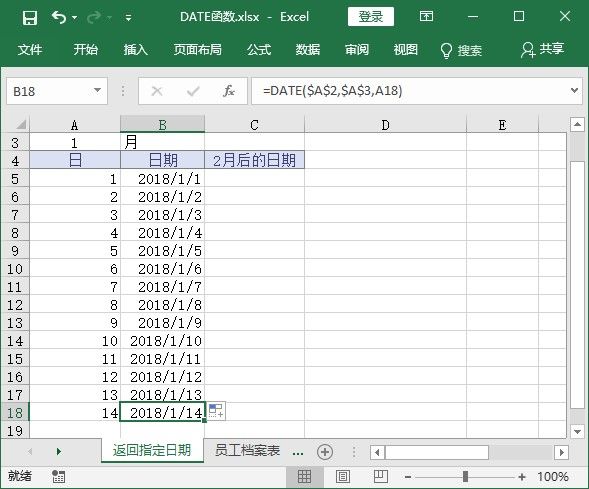The image size is (589, 489).
Task: Select column E header
Action: (502, 125)
